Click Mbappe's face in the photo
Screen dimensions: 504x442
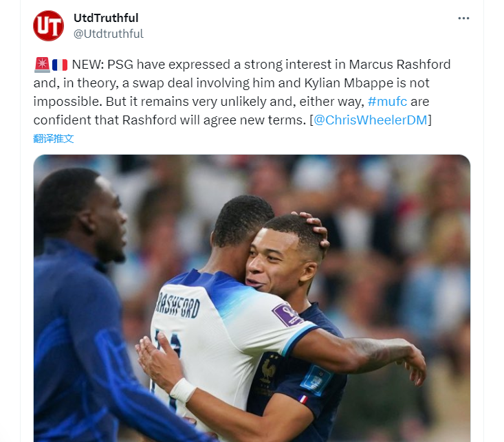point(276,261)
